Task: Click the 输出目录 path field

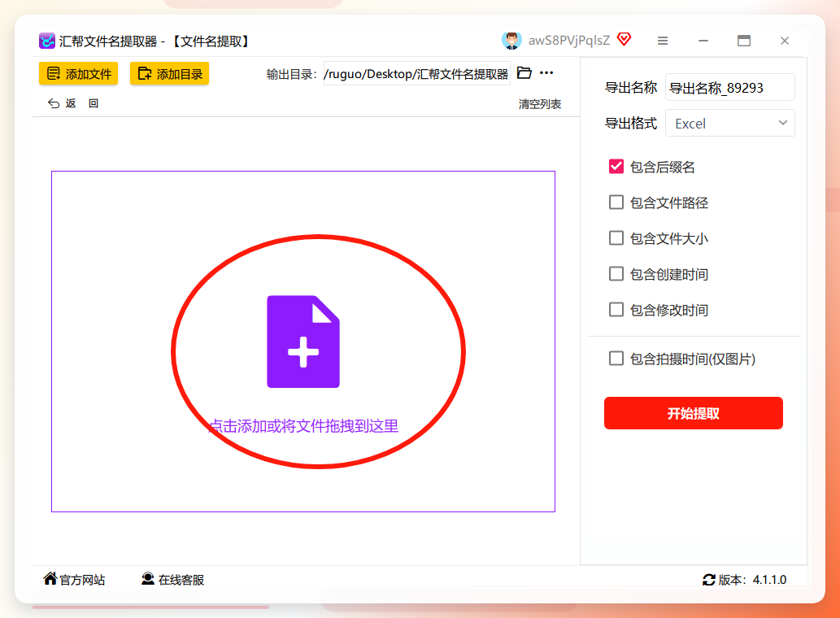Action: [x=417, y=74]
